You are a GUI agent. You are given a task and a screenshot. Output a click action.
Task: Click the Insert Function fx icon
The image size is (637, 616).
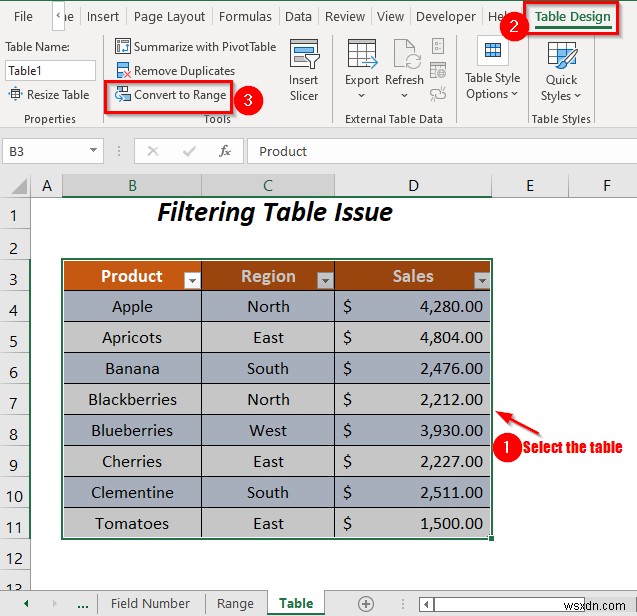[225, 151]
